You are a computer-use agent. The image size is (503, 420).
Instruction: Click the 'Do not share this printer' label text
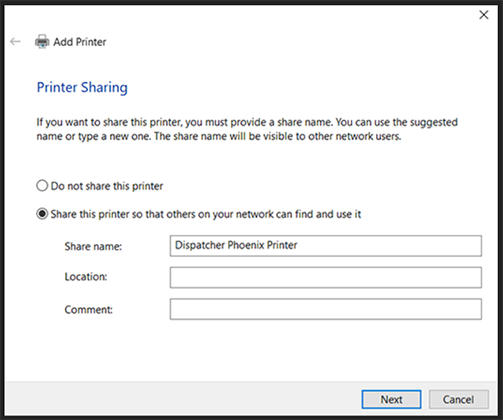point(107,186)
